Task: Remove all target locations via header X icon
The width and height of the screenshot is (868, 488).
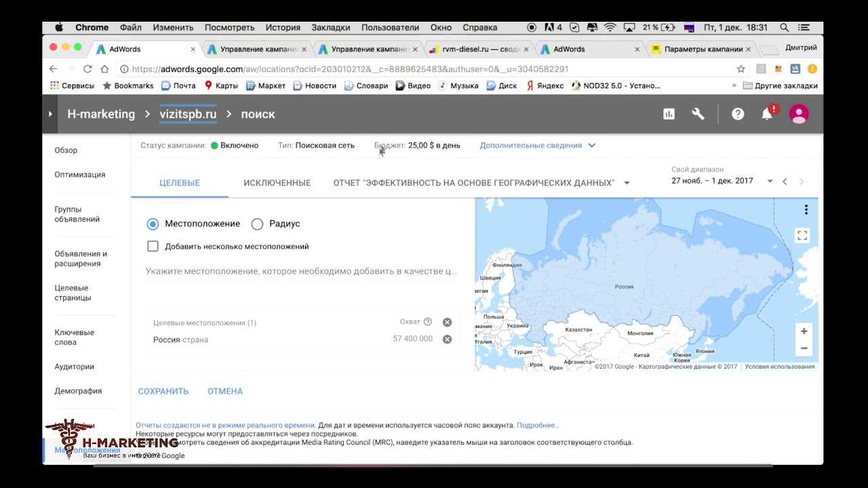Action: coord(447,322)
